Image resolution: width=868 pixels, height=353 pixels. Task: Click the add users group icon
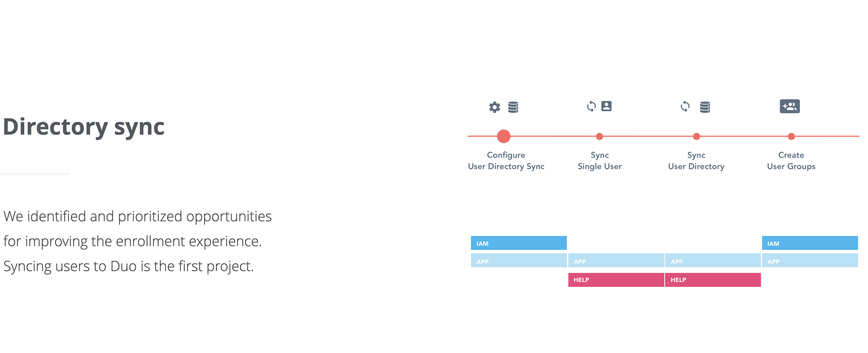click(x=789, y=106)
